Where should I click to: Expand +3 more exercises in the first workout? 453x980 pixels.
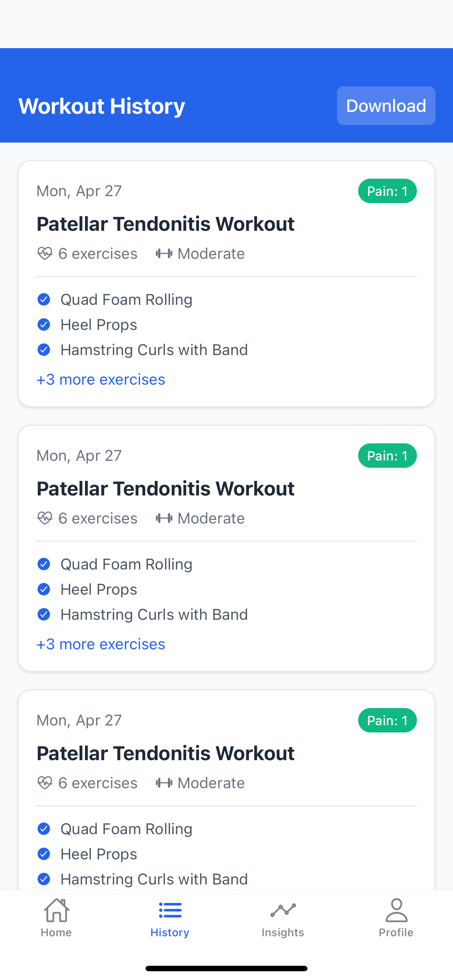pos(101,379)
